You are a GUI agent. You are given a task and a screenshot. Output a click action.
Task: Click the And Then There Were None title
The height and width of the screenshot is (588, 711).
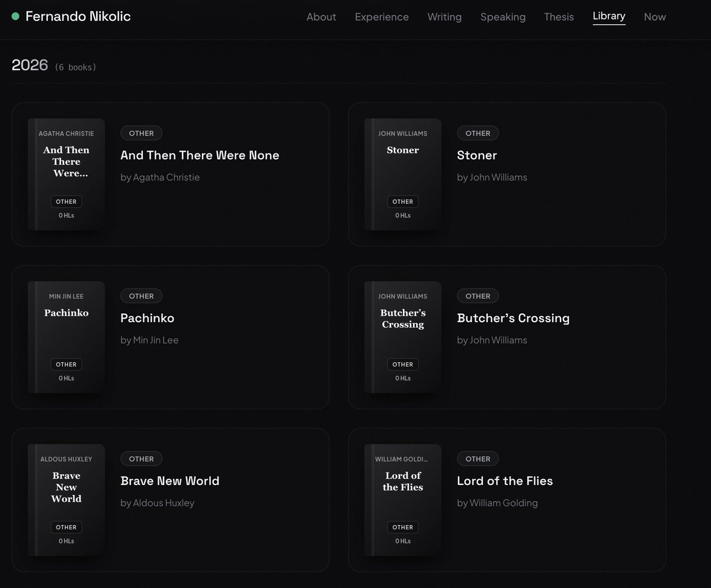(x=200, y=155)
